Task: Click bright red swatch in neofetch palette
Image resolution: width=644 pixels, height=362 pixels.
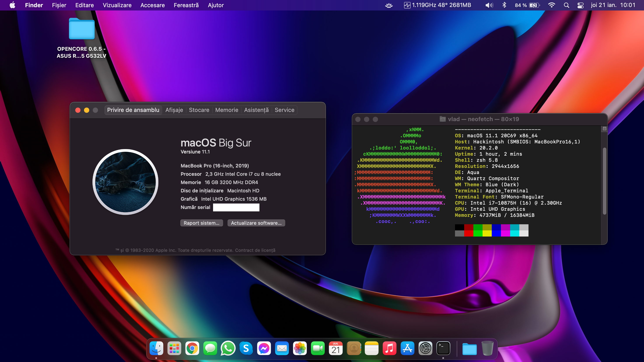Action: [x=469, y=233]
